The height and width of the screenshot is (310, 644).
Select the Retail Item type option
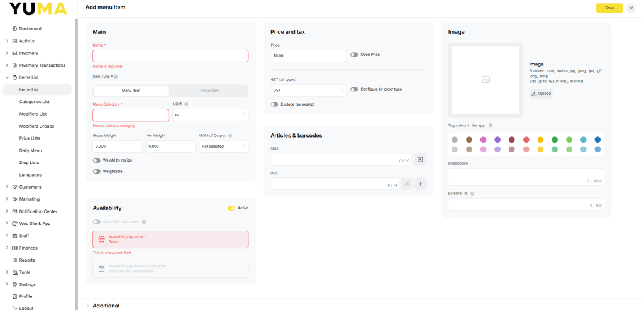pos(210,91)
